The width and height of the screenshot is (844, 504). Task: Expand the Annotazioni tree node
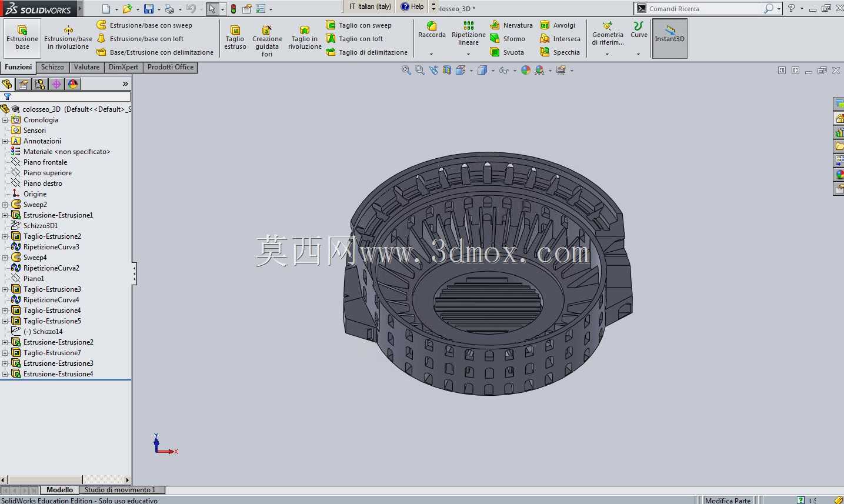(5, 141)
